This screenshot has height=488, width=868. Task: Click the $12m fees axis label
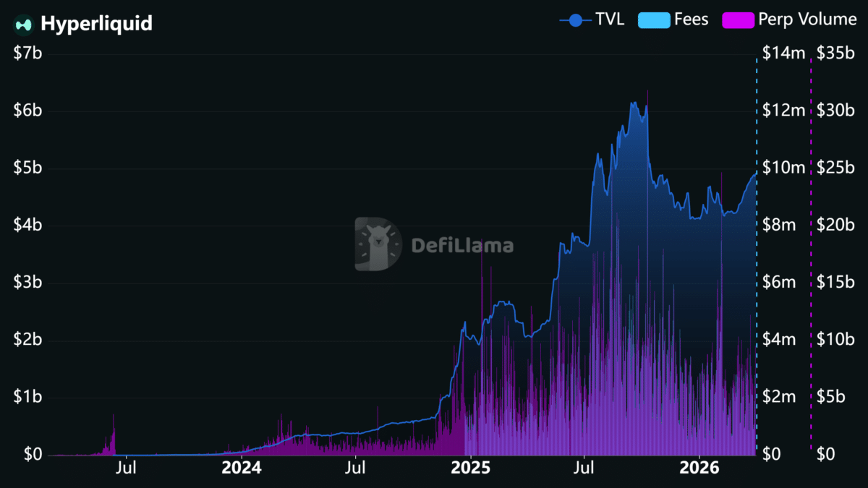tap(783, 111)
